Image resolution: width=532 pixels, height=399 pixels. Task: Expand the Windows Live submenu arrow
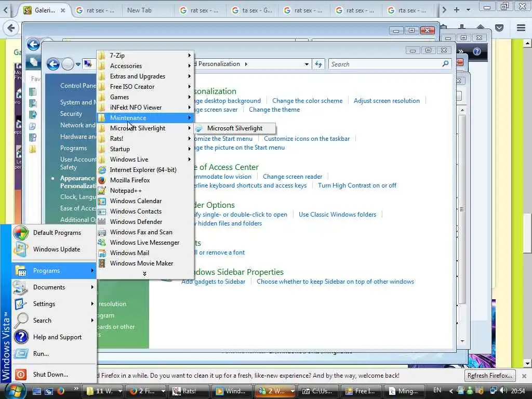[189, 159]
